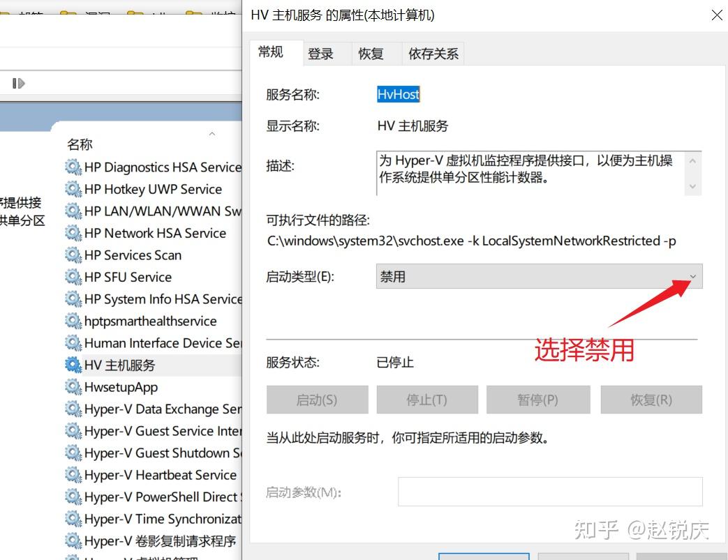Open the 依存关系 tab
This screenshot has width=728, height=560.
click(433, 53)
